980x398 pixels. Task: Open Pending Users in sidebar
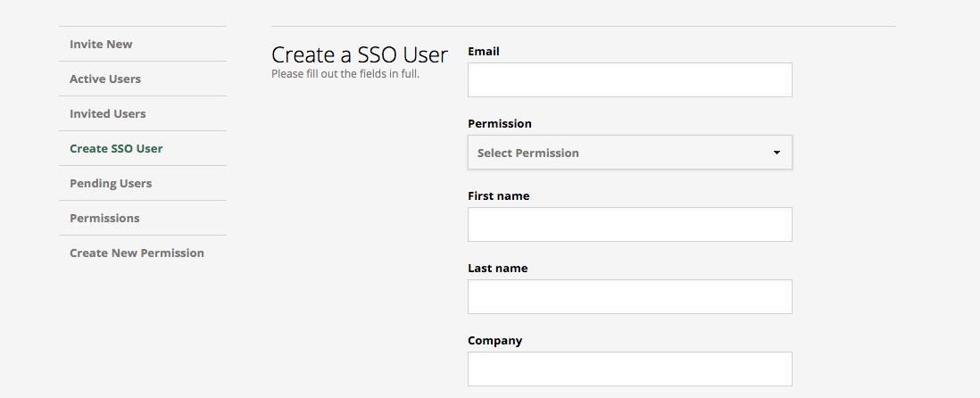tap(111, 184)
